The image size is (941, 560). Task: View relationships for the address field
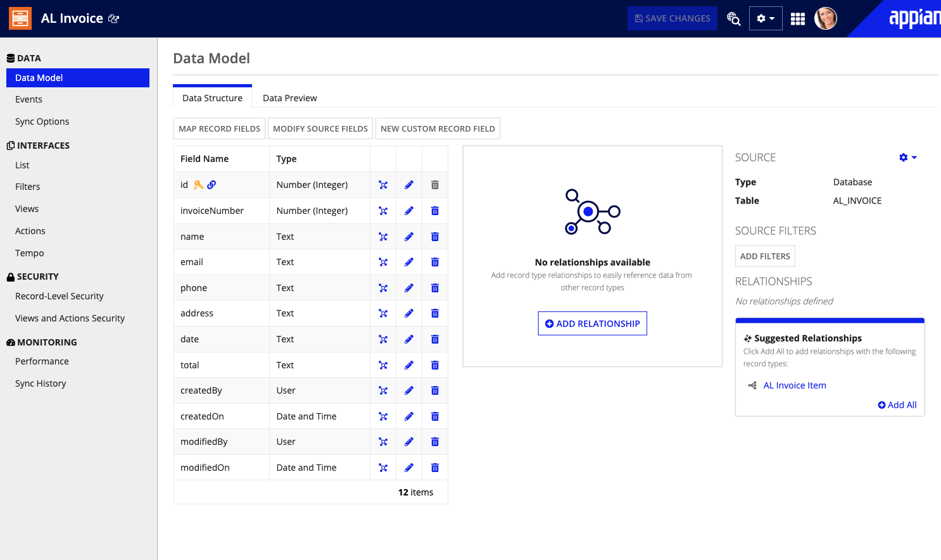(x=383, y=313)
